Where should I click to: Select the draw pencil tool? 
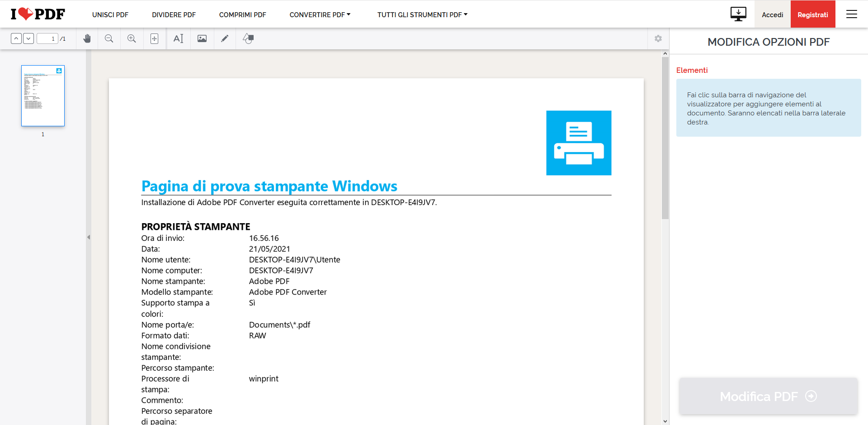pos(225,39)
